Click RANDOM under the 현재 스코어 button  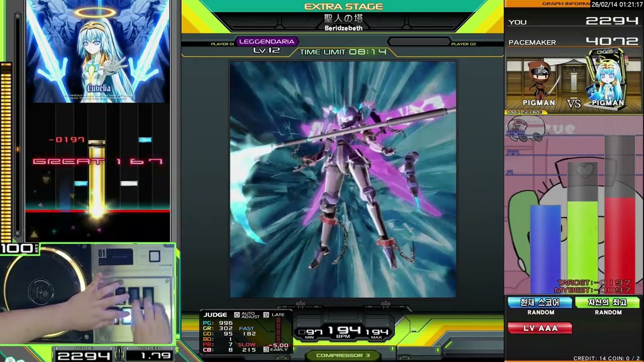click(x=541, y=313)
